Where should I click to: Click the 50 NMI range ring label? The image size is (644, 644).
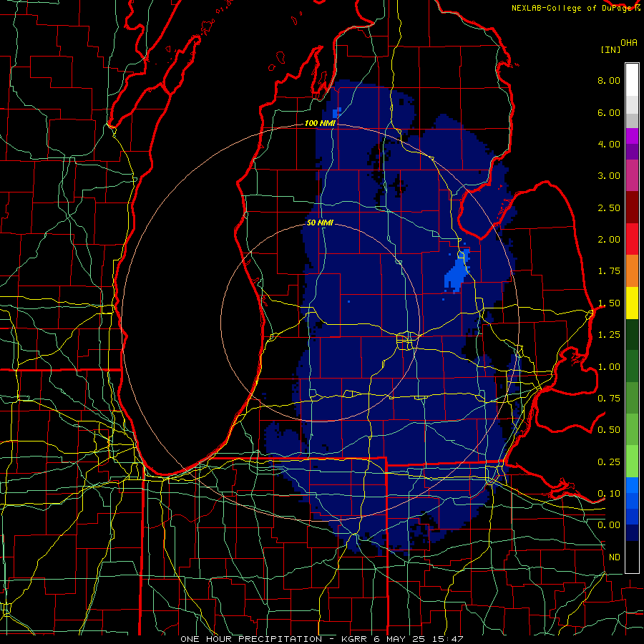(x=320, y=223)
